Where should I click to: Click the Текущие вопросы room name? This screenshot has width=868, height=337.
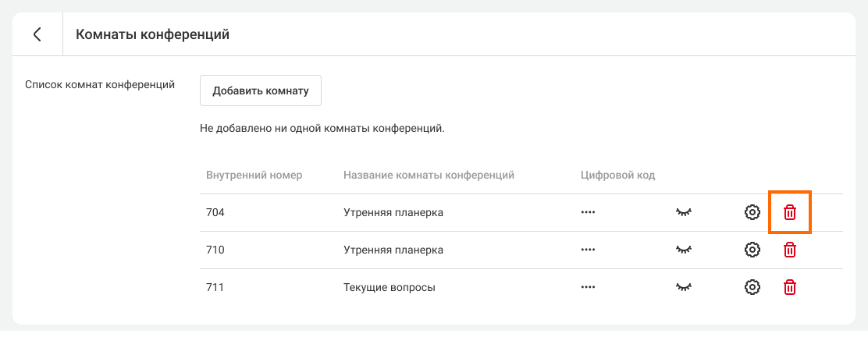tap(389, 287)
